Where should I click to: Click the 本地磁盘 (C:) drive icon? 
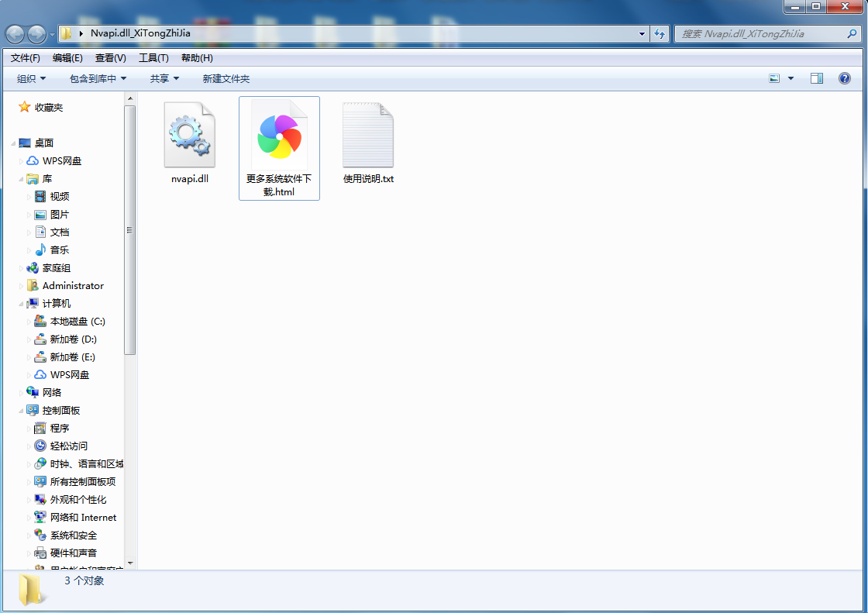(40, 321)
